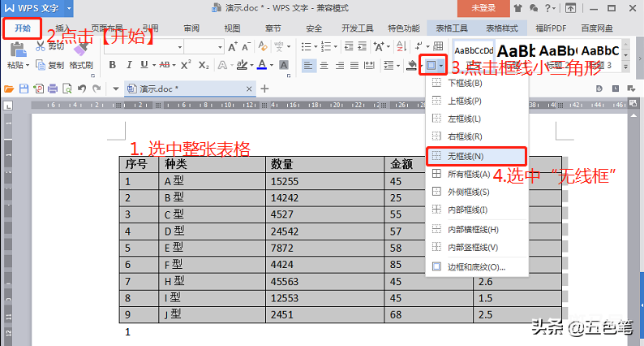This screenshot has height=346, width=644.
Task: Open the line spacing dropdown arrow
Action: click(398, 66)
